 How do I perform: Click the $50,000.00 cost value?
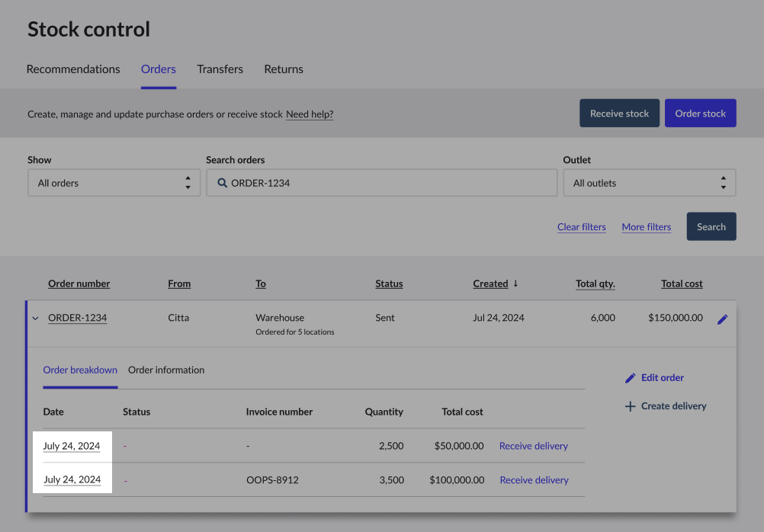459,446
